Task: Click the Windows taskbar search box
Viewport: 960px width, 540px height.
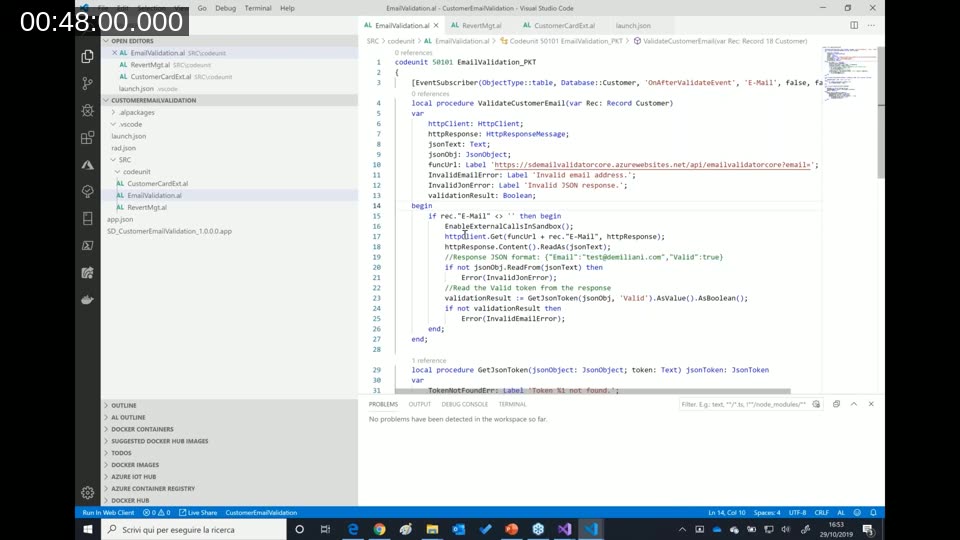Action: [194, 530]
